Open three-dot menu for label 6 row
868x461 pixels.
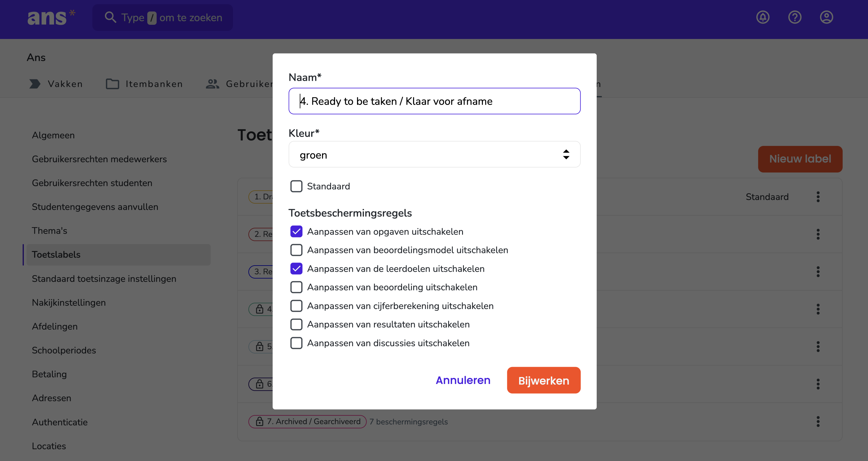click(818, 384)
